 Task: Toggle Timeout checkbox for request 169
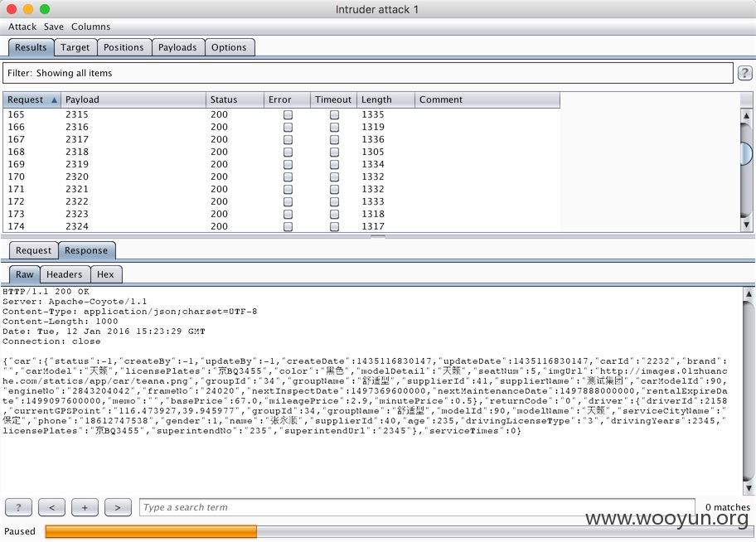coord(334,164)
